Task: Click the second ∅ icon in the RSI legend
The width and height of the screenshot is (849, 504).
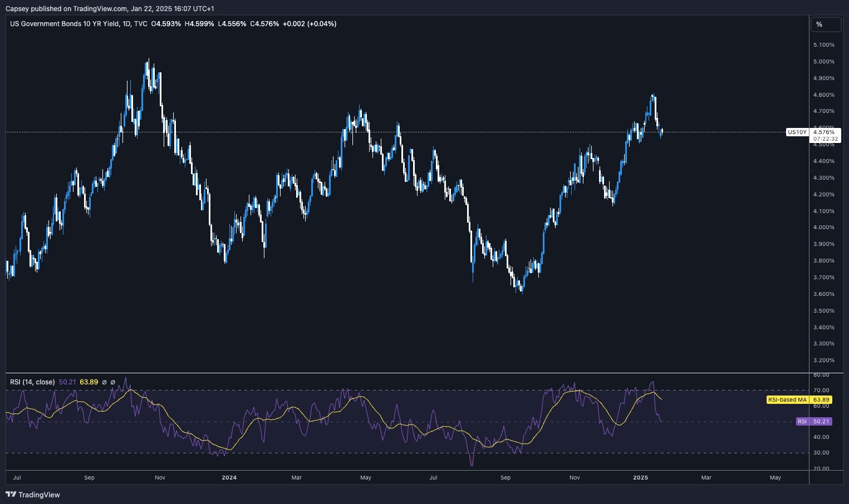Action: [x=113, y=382]
